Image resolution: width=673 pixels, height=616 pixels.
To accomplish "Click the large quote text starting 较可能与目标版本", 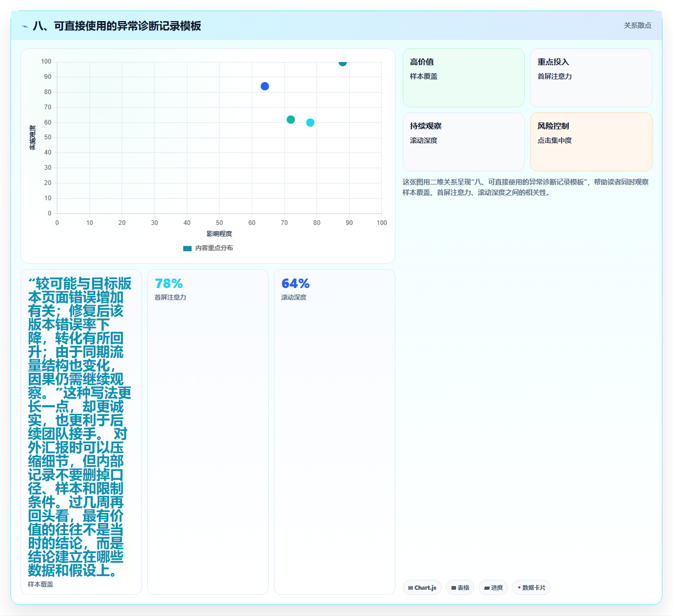I will [x=80, y=427].
